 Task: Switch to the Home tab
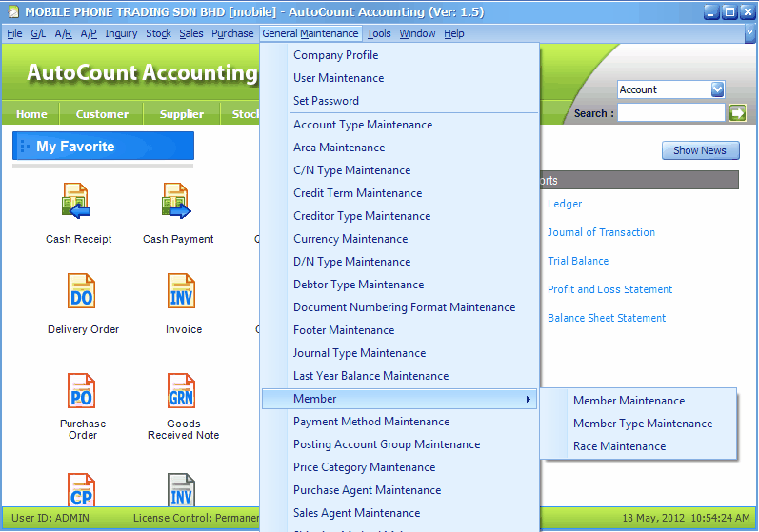click(31, 114)
